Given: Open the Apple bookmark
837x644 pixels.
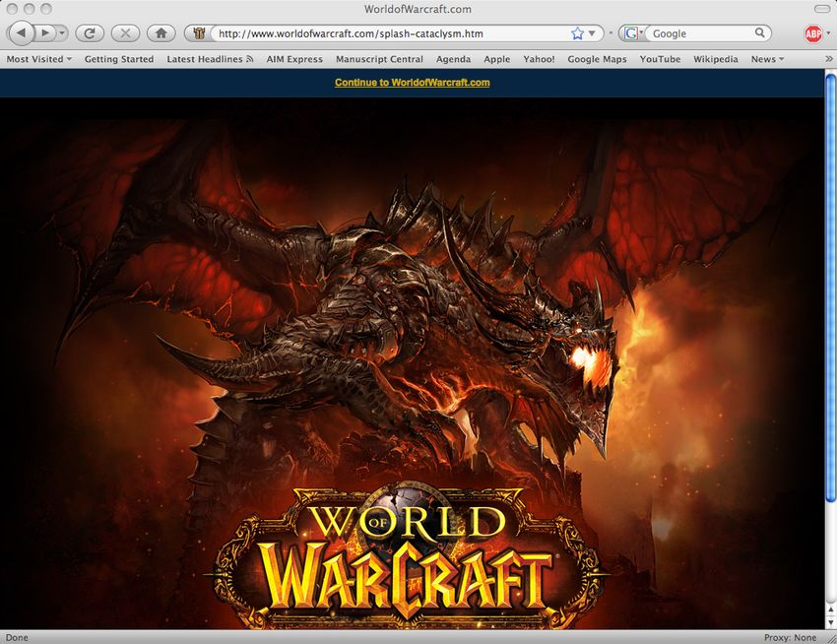Looking at the screenshot, I should 497,59.
